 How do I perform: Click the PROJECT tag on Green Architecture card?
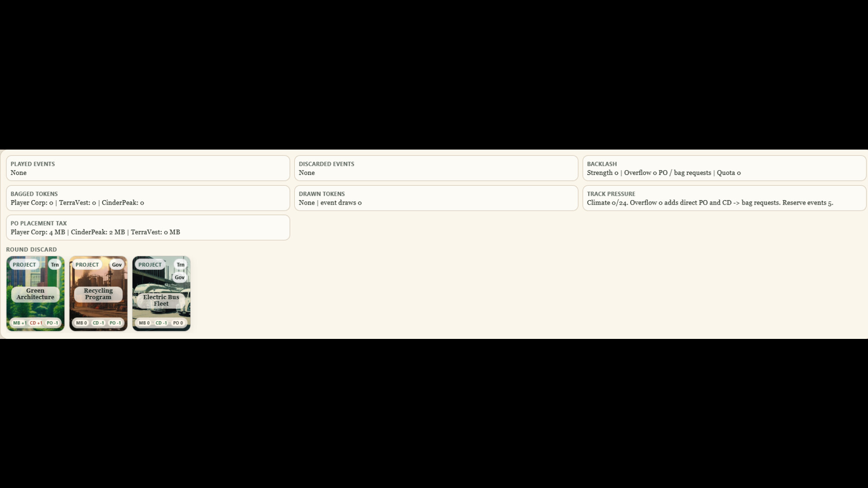click(x=24, y=265)
